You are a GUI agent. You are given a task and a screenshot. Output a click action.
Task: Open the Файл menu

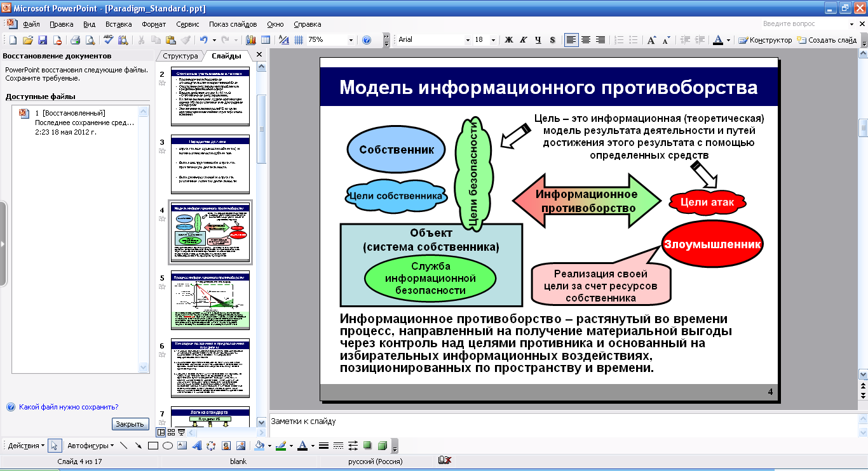(31, 24)
